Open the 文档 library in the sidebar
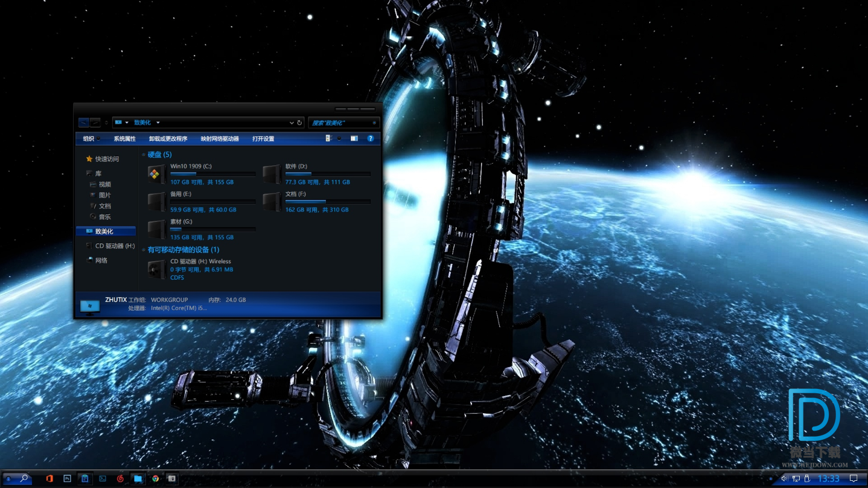This screenshot has height=488, width=868. pyautogui.click(x=100, y=206)
